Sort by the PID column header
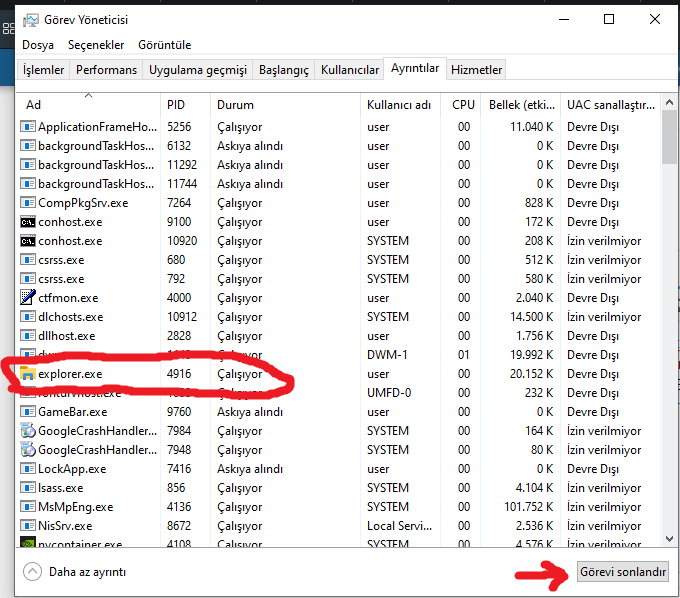680x598 pixels. point(185,105)
